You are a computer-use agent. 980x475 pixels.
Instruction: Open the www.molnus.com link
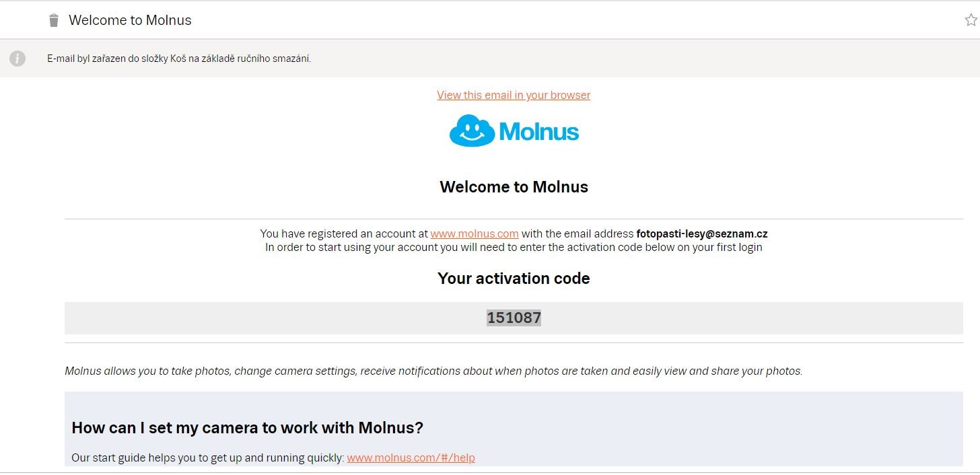[x=475, y=233]
